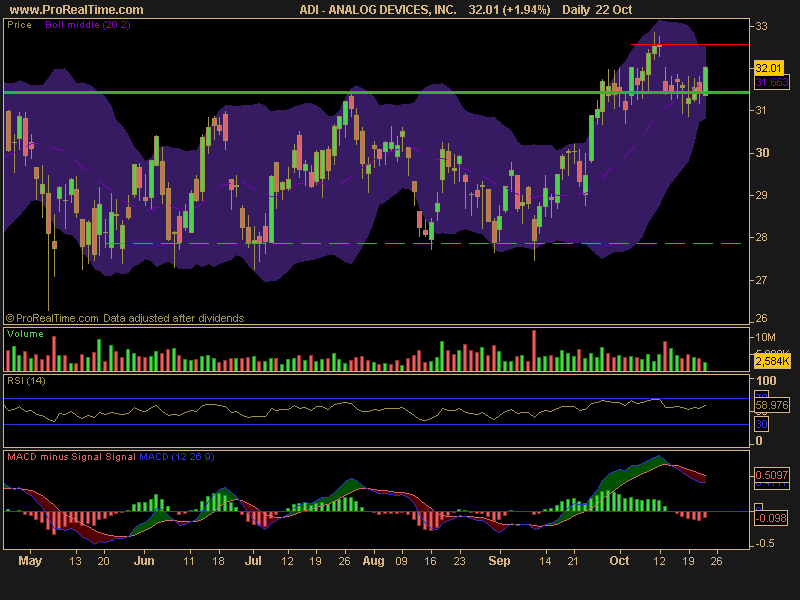Screen dimensions: 800x600
Task: Click the short red horizontal line near 32.5
Action: (x=690, y=45)
